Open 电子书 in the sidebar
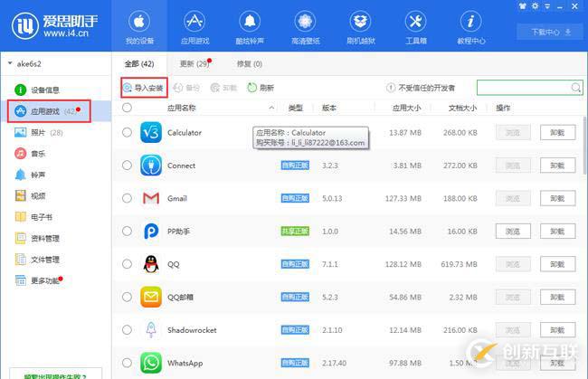Image resolution: width=588 pixels, height=379 pixels. point(33,217)
